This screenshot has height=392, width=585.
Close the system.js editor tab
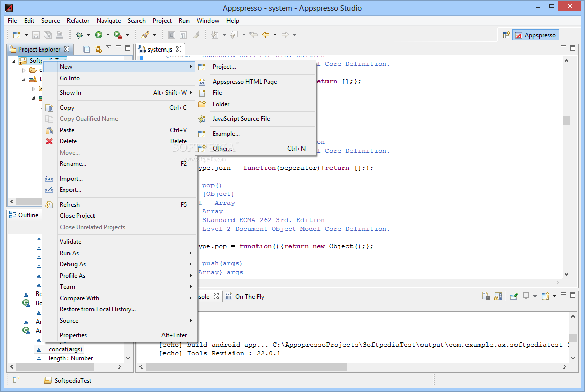179,49
